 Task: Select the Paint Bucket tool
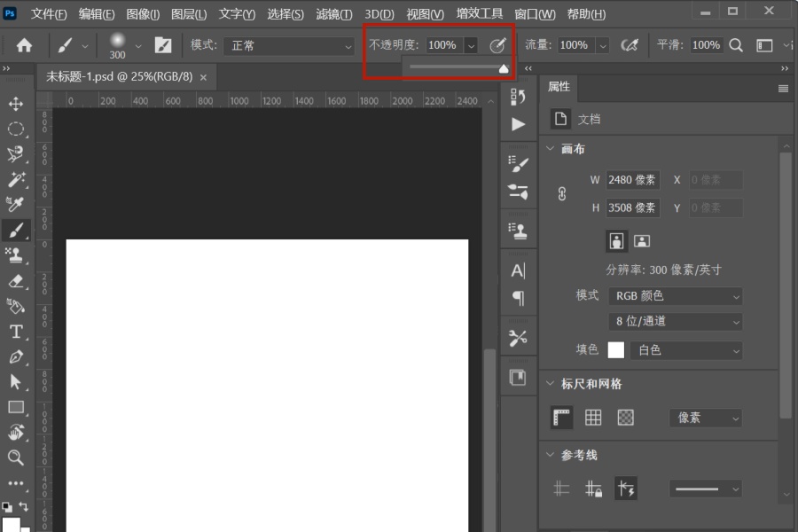(16, 306)
